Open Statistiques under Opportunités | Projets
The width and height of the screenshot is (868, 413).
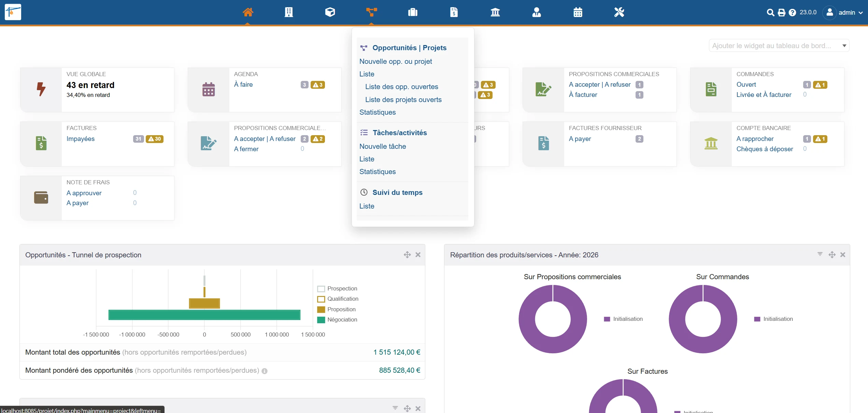378,112
